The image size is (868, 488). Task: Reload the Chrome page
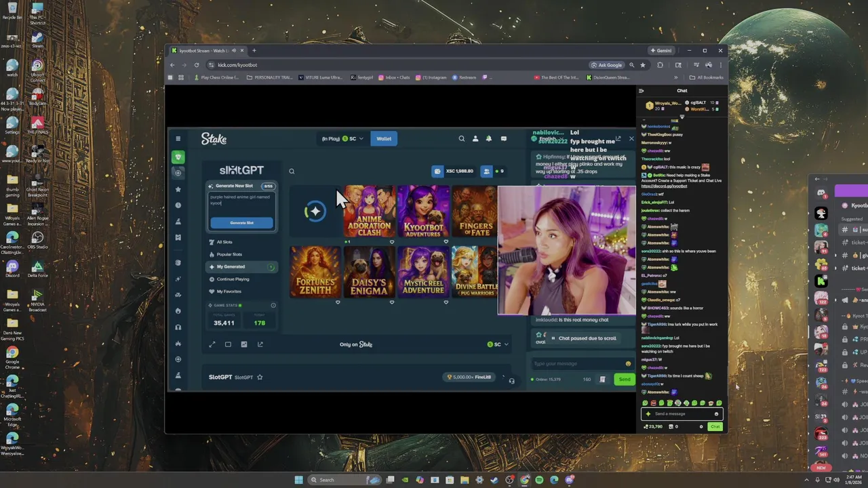click(x=197, y=65)
